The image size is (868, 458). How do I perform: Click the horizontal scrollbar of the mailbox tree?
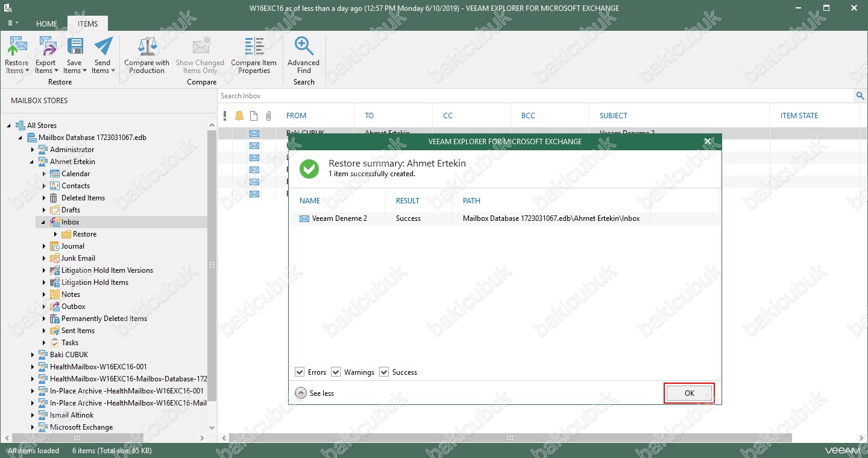[x=77, y=438]
